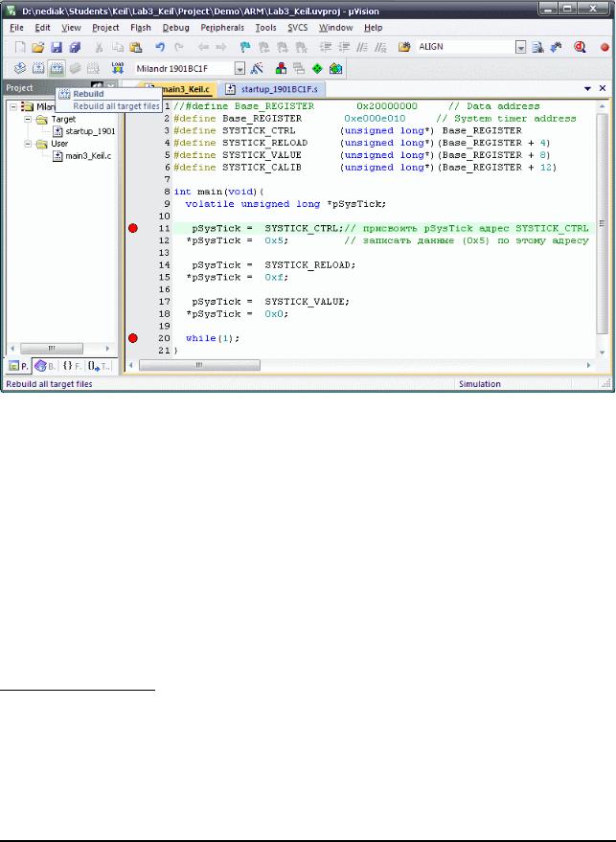
Task: Save the file using the floppy icon
Action: [57, 47]
